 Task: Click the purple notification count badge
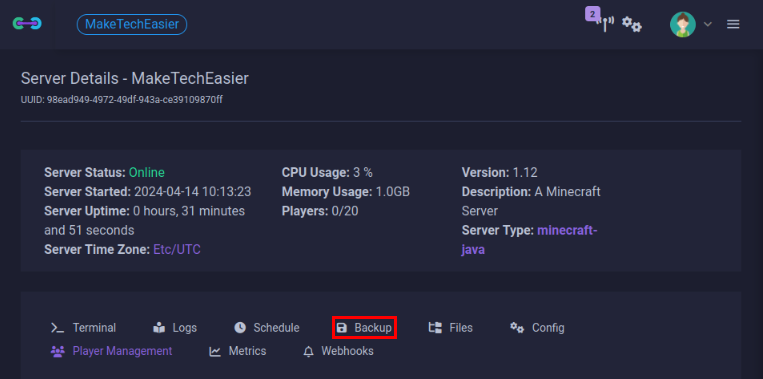coord(592,14)
